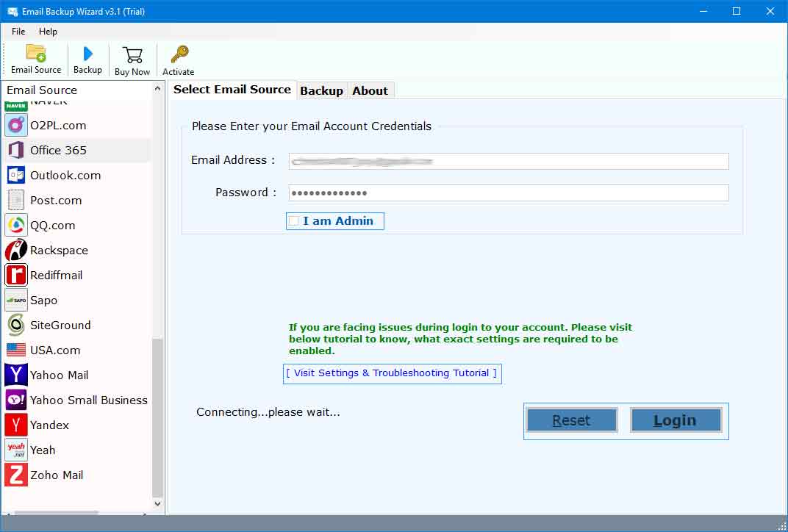Click the Email Backup Wizard title bar icon
The height and width of the screenshot is (532, 788).
pyautogui.click(x=12, y=12)
